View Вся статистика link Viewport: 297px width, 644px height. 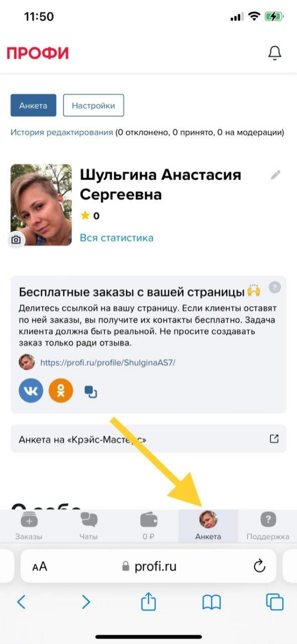(x=116, y=238)
